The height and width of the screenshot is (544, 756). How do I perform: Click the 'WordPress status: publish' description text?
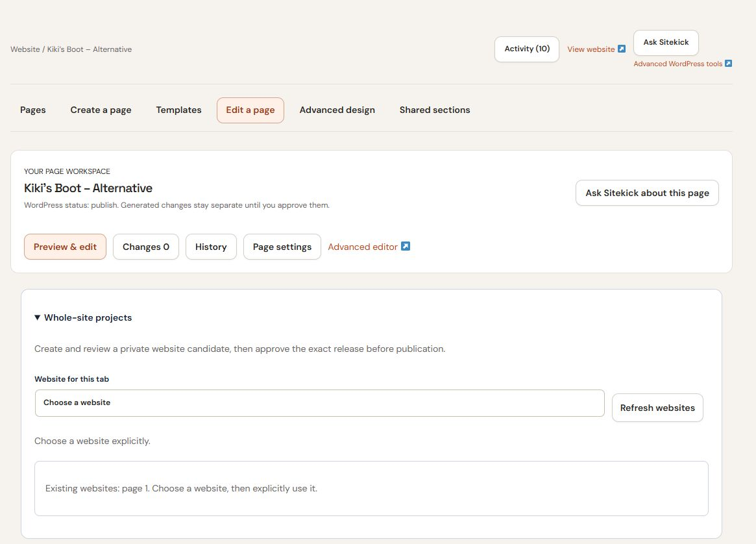(x=177, y=205)
